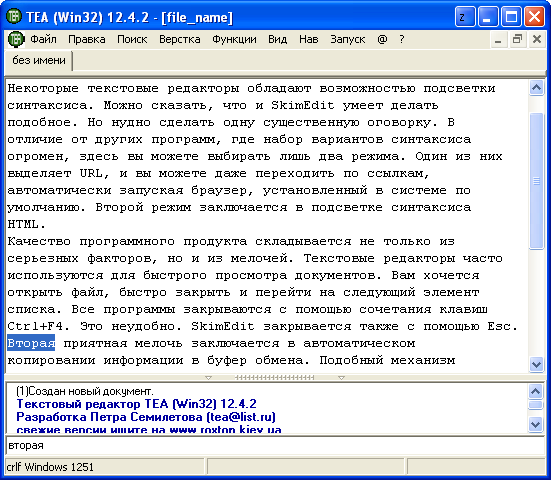Open the Вид menu
Screen dimensions: 551x480
point(277,39)
